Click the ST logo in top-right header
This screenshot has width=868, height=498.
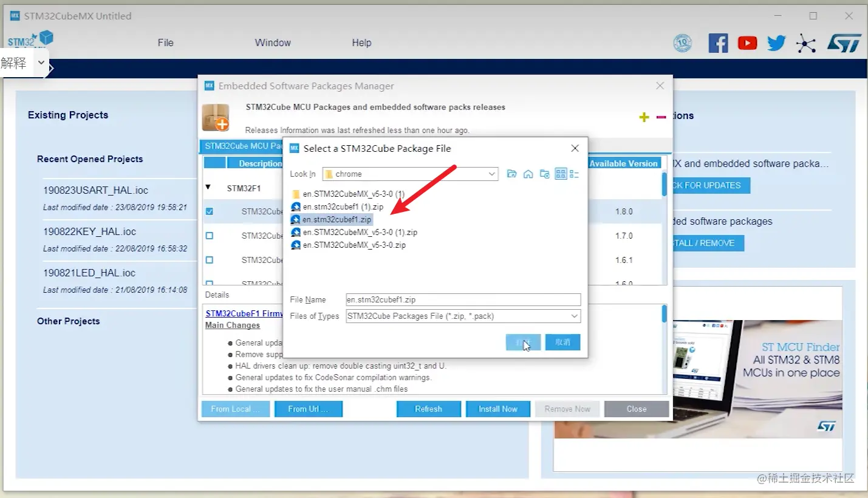coord(844,43)
